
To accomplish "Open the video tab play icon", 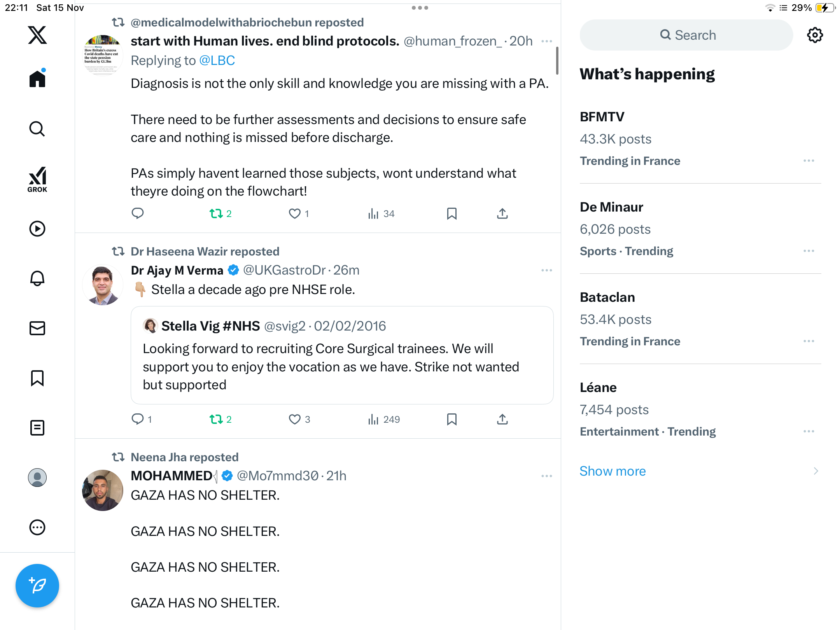I will click(37, 229).
